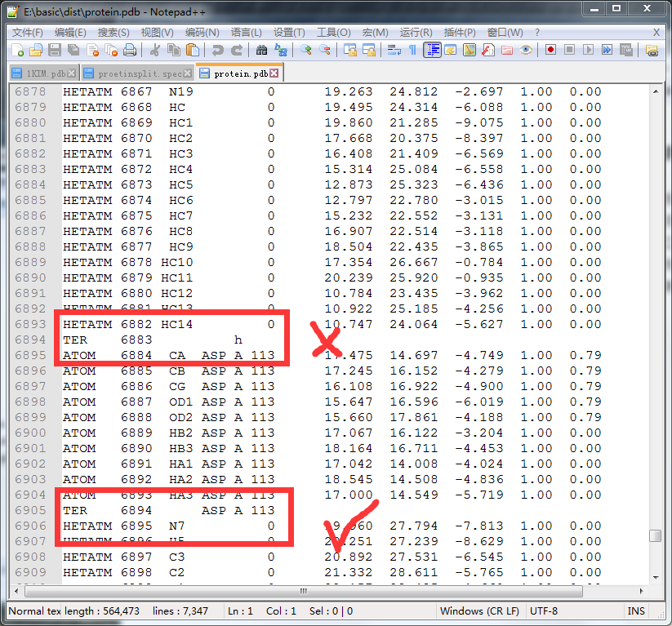
Task: Click the Cut scissors icon
Action: (x=154, y=51)
